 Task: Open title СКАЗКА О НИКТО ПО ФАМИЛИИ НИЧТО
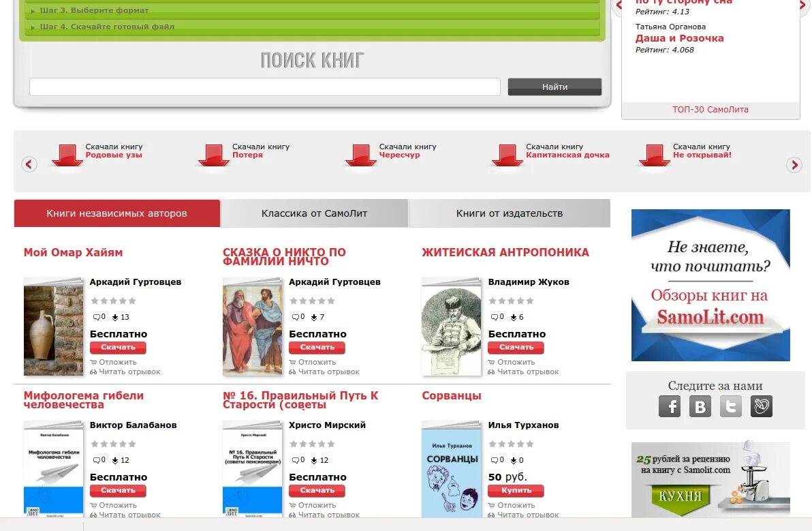pyautogui.click(x=284, y=256)
